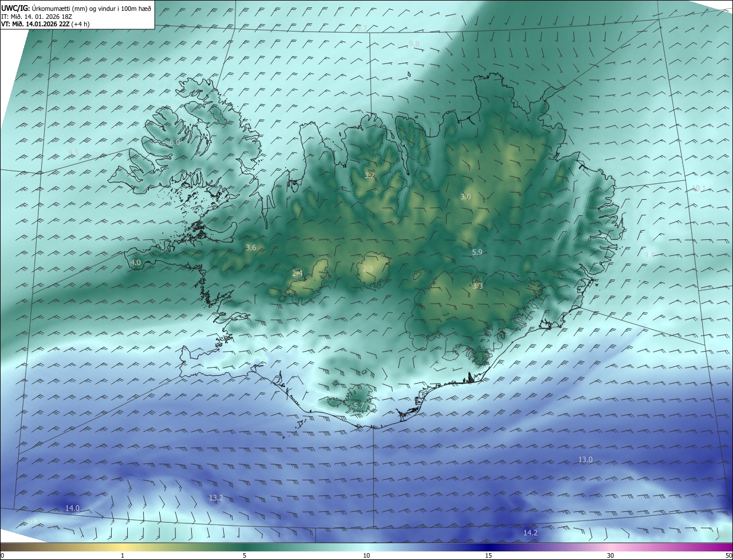
Task: Click the 4.0 value on Snæfellsnes peninsula
Action: click(136, 263)
